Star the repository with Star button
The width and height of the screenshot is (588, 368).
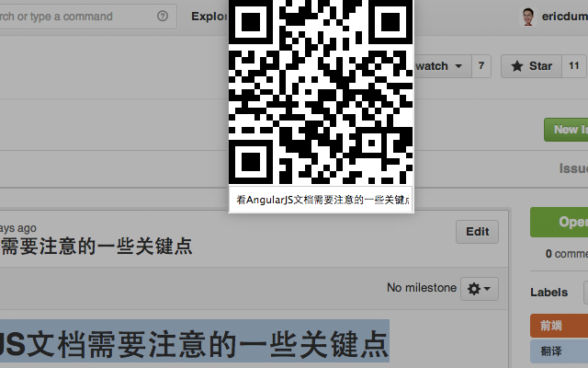tap(531, 66)
